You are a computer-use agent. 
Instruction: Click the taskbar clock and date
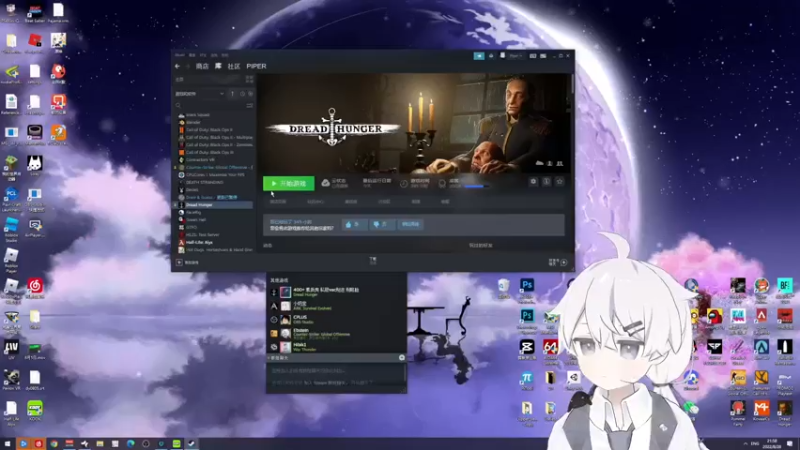pos(772,443)
